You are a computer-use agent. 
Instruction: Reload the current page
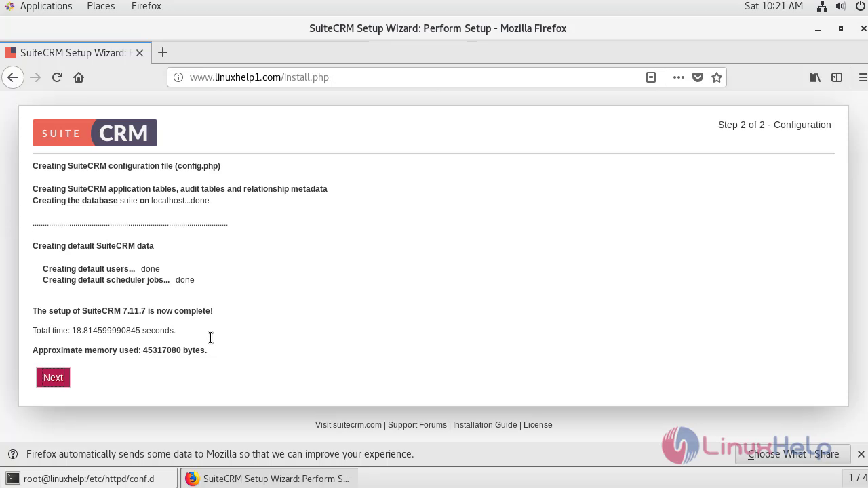tap(57, 77)
